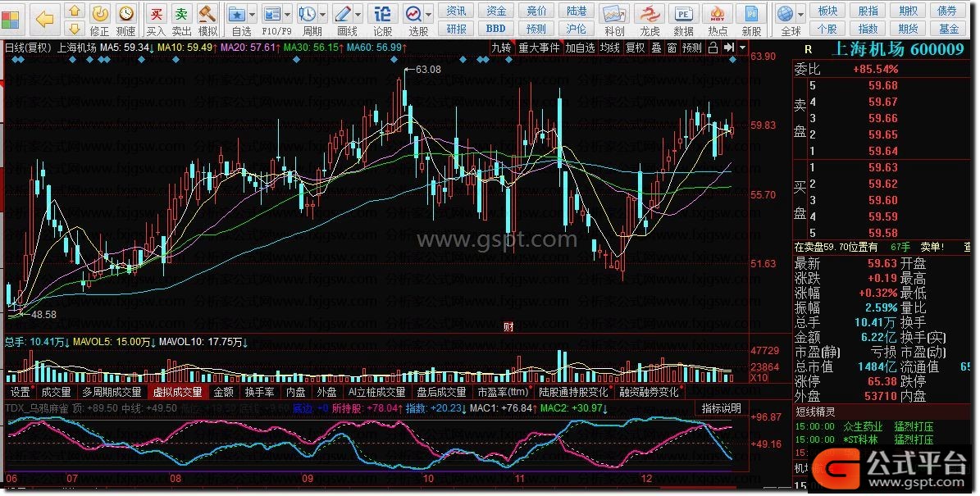Image resolution: width=980 pixels, height=496 pixels.
Task: Click the 财 finance marker on chart
Action: coord(508,327)
